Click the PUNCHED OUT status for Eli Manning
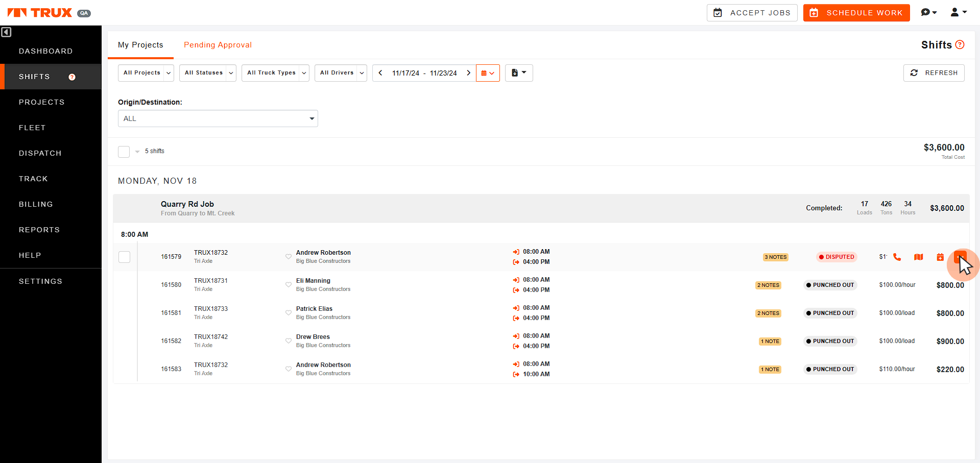 pos(830,285)
